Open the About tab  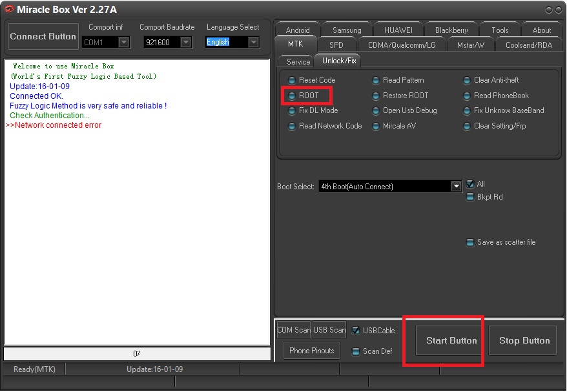click(541, 30)
